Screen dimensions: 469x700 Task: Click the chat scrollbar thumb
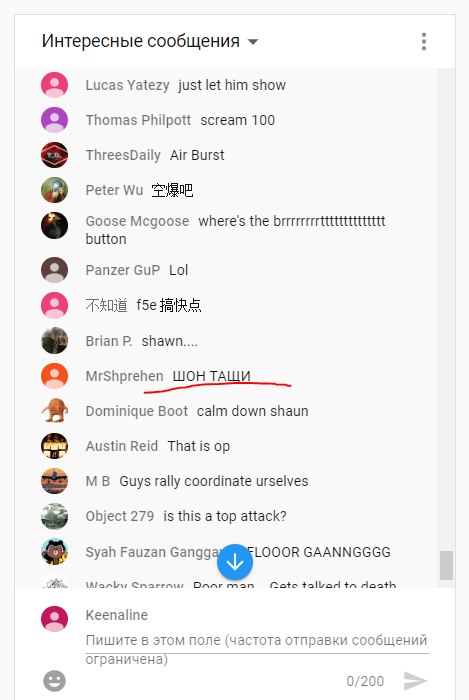tap(446, 565)
